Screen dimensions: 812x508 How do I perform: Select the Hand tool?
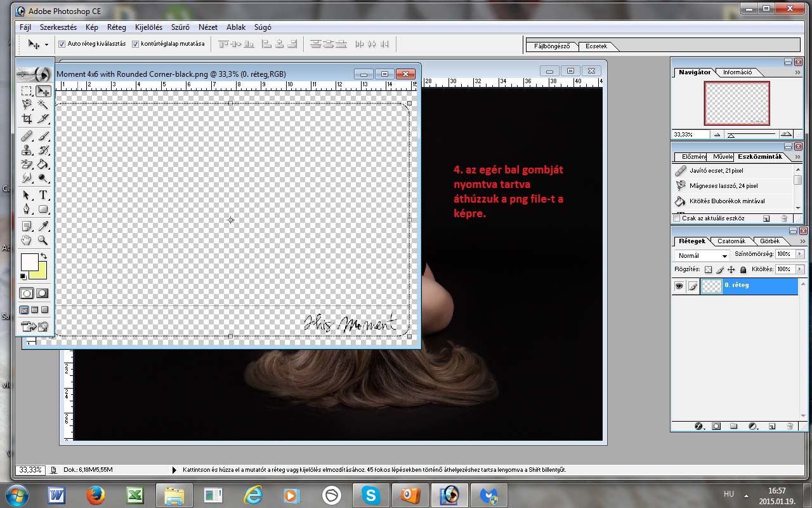(27, 240)
